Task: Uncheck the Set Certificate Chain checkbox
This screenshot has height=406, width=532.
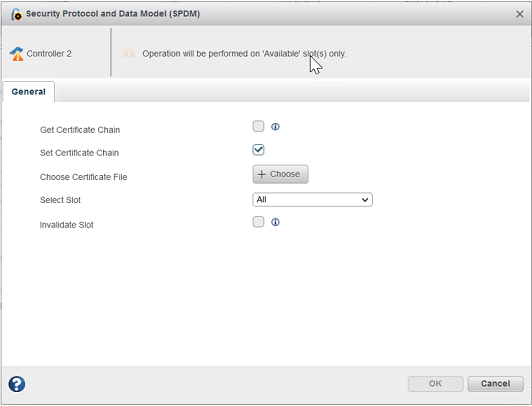Action: click(x=258, y=150)
